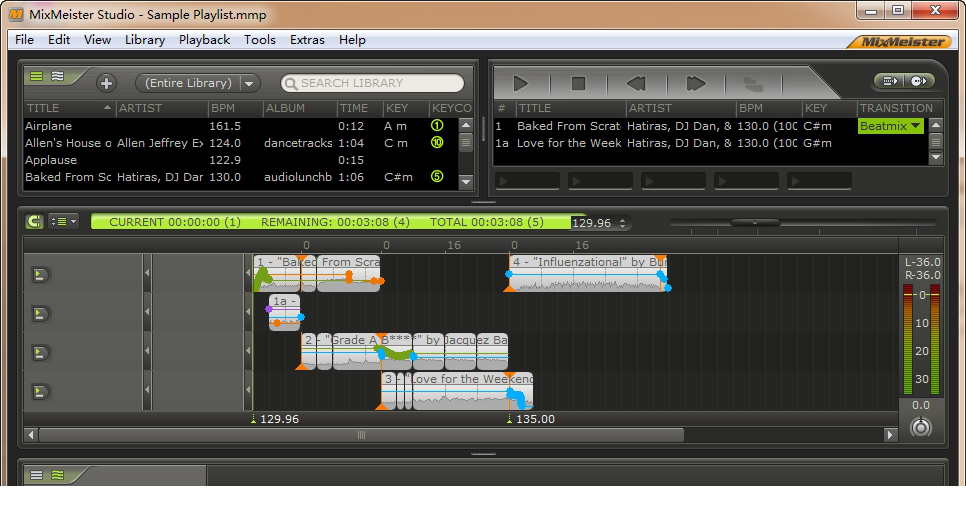Select clip 4 Influenzational on timeline
The width and height of the screenshot is (966, 505).
588,273
